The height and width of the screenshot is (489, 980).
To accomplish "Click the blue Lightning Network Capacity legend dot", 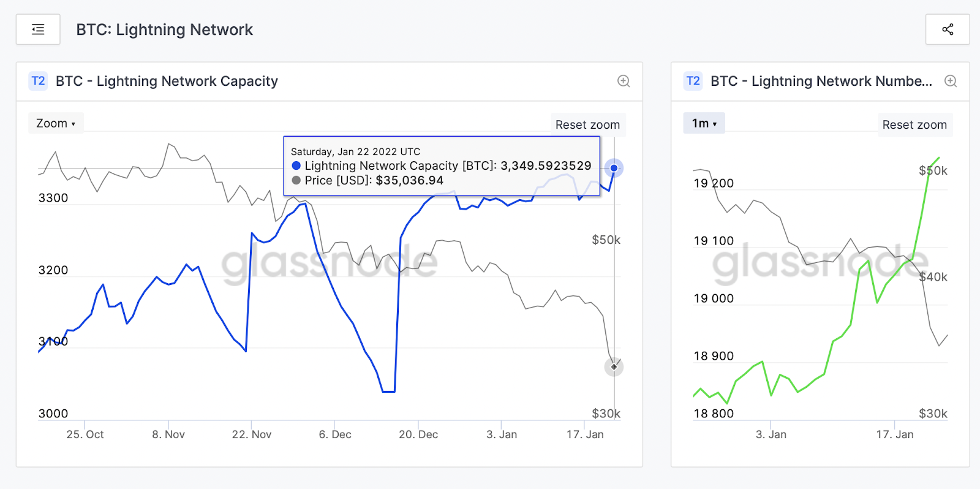I will click(x=296, y=165).
